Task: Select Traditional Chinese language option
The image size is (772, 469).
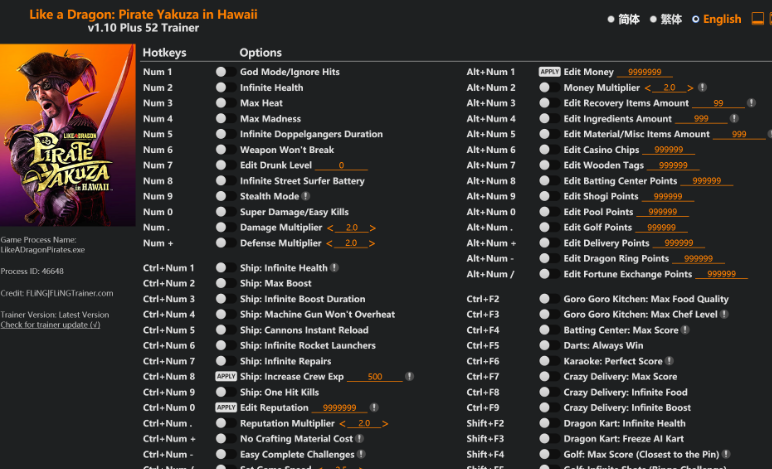Action: (666, 19)
